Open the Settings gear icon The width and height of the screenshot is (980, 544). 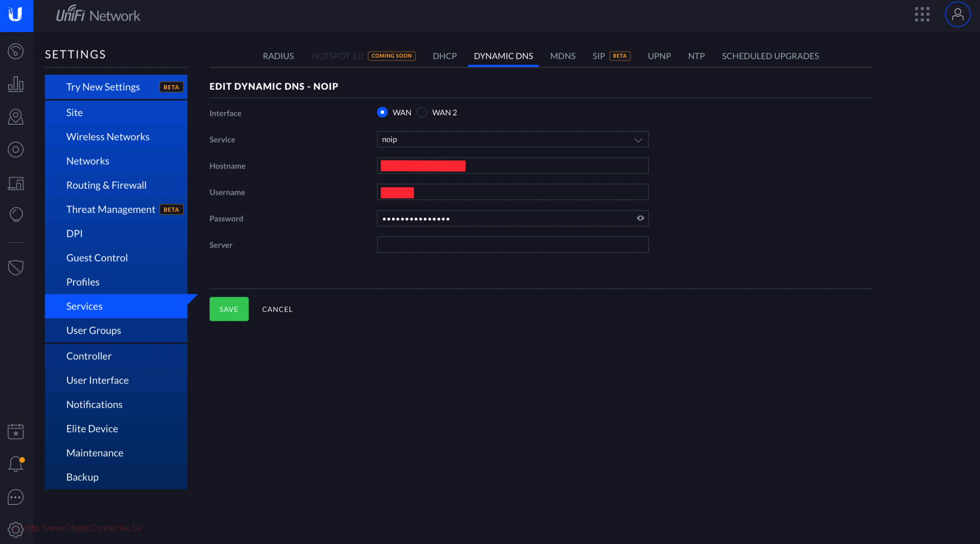pyautogui.click(x=16, y=529)
